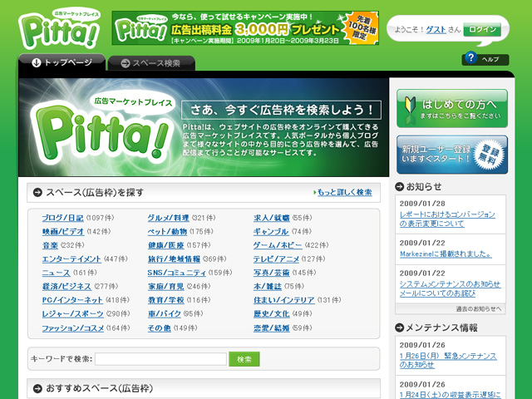Switch to the トップページ tab
The width and height of the screenshot is (532, 399).
coord(62,63)
